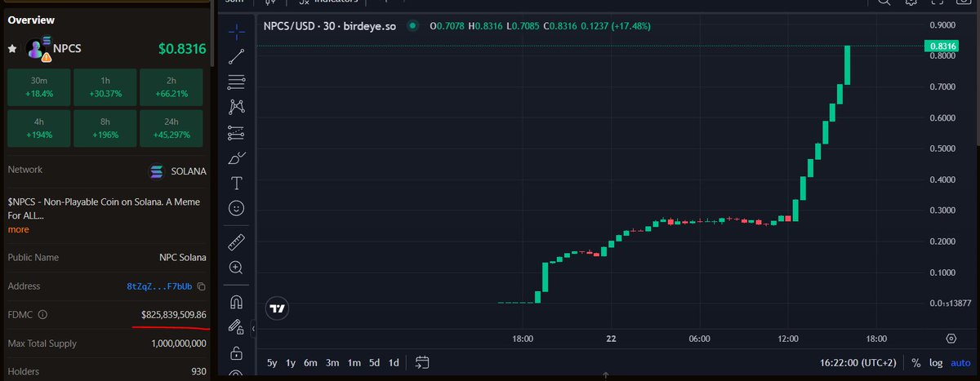Set chart range to 5y
This screenshot has width=980, height=381.
(272, 362)
